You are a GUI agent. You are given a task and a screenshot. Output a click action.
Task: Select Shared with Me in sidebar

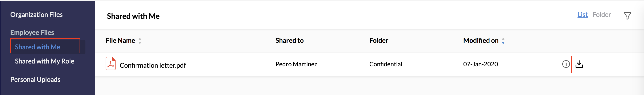pos(38,47)
